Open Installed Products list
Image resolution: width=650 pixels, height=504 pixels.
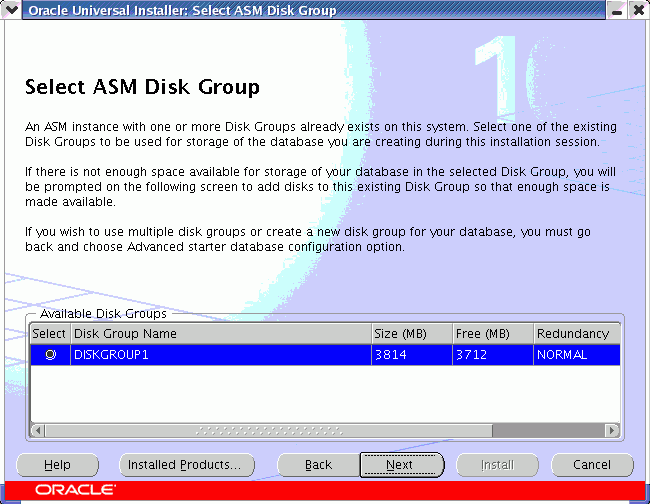(x=186, y=465)
